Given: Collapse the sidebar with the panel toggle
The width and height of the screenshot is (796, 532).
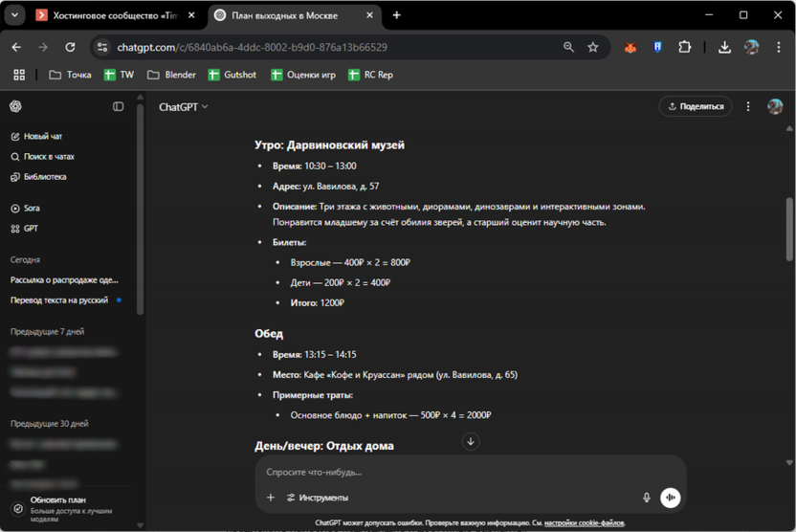Looking at the screenshot, I should click(x=119, y=106).
